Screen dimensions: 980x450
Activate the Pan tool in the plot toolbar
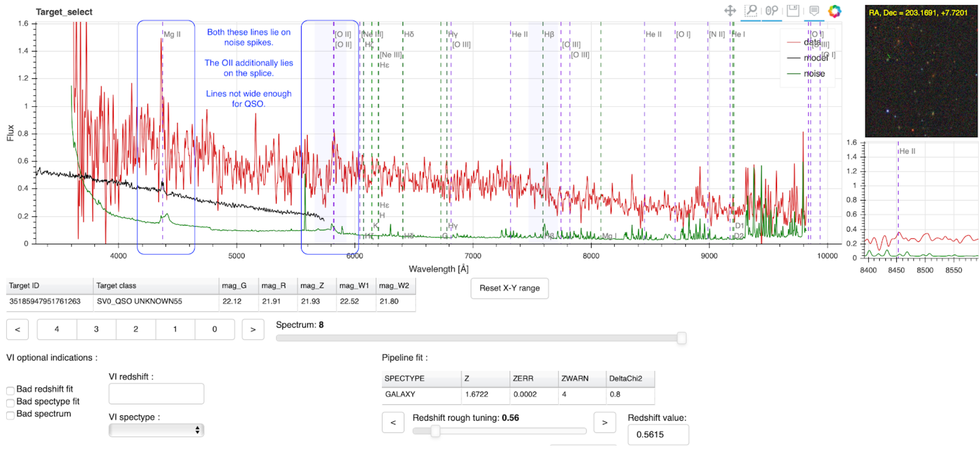tap(729, 11)
